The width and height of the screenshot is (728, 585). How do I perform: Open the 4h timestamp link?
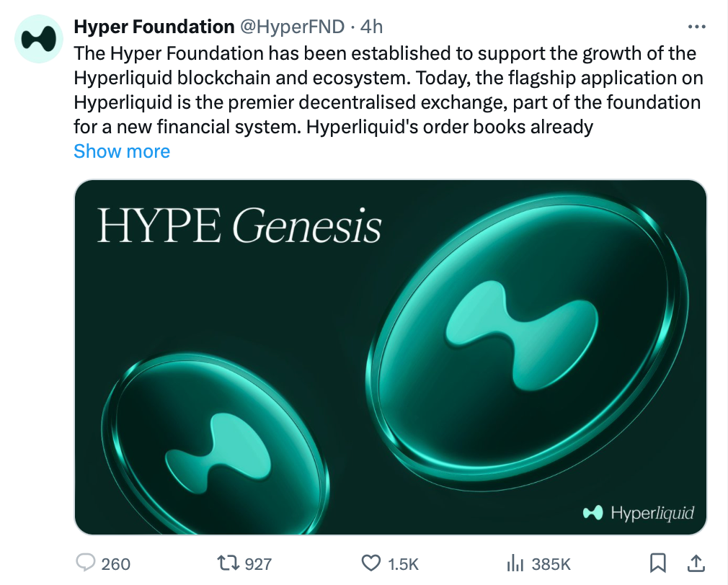point(371,27)
